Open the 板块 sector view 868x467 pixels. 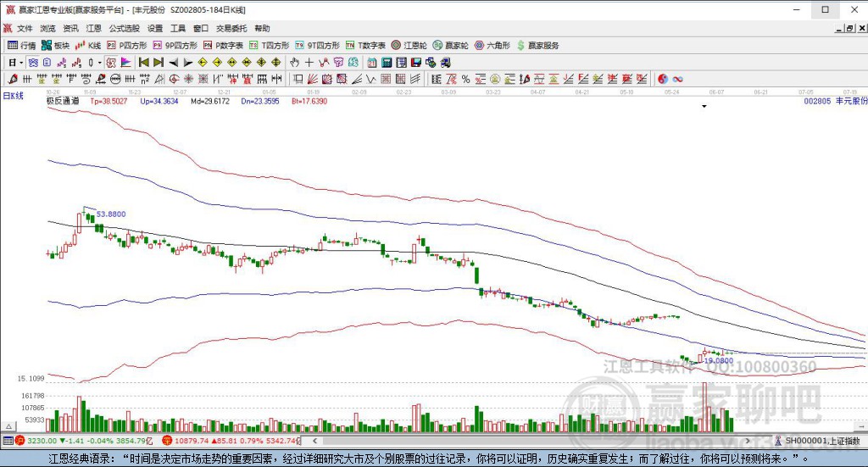[55, 46]
